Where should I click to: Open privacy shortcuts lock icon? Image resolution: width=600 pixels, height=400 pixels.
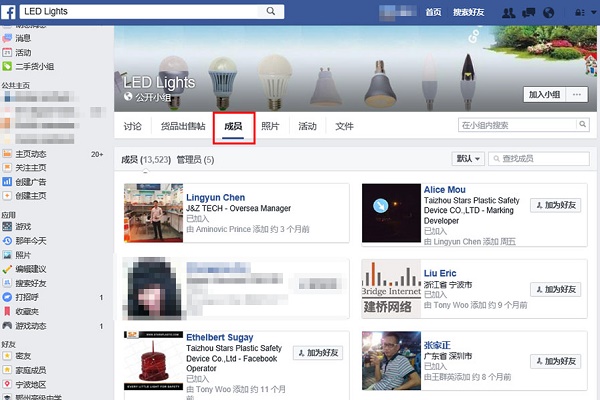pos(579,13)
